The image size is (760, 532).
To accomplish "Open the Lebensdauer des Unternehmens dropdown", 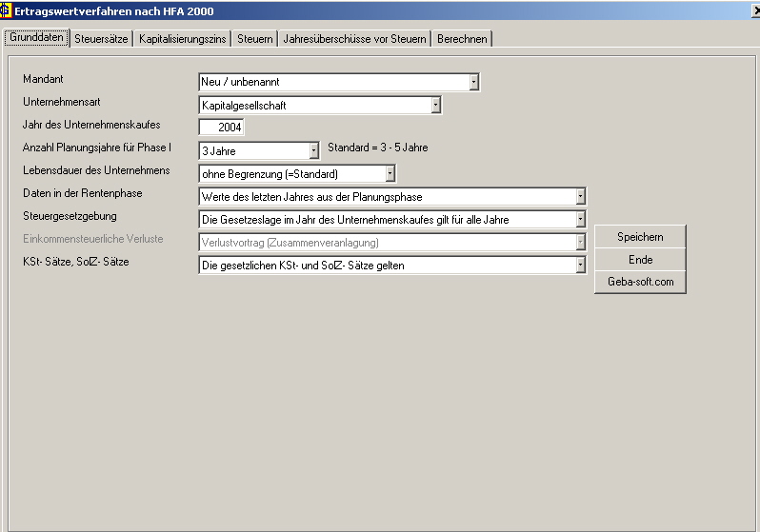I will coord(390,173).
